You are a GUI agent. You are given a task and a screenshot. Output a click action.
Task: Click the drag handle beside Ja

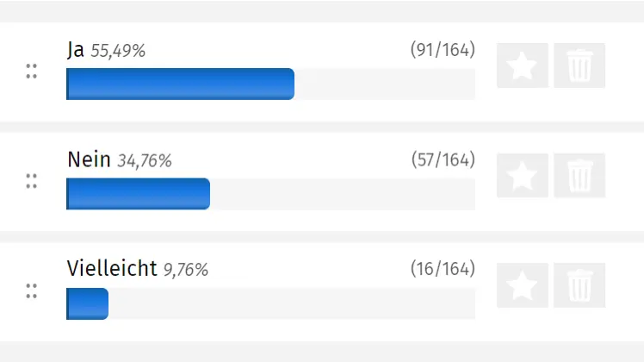point(32,72)
